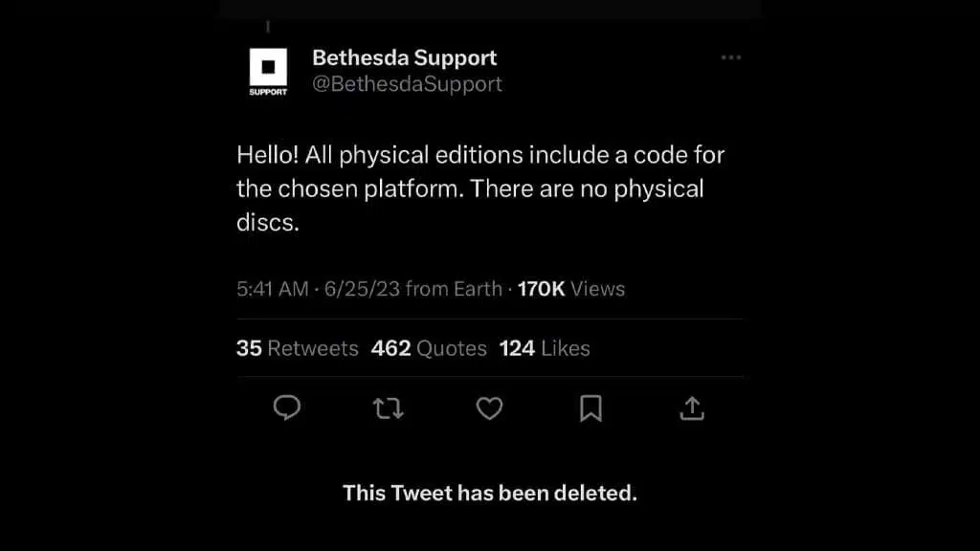Open the 170K Views analytics
Image resolution: width=980 pixels, height=551 pixels.
pos(570,289)
